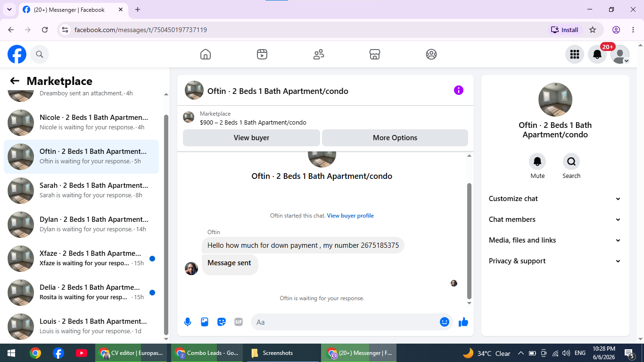Open the Windows notification center icon

(x=629, y=353)
